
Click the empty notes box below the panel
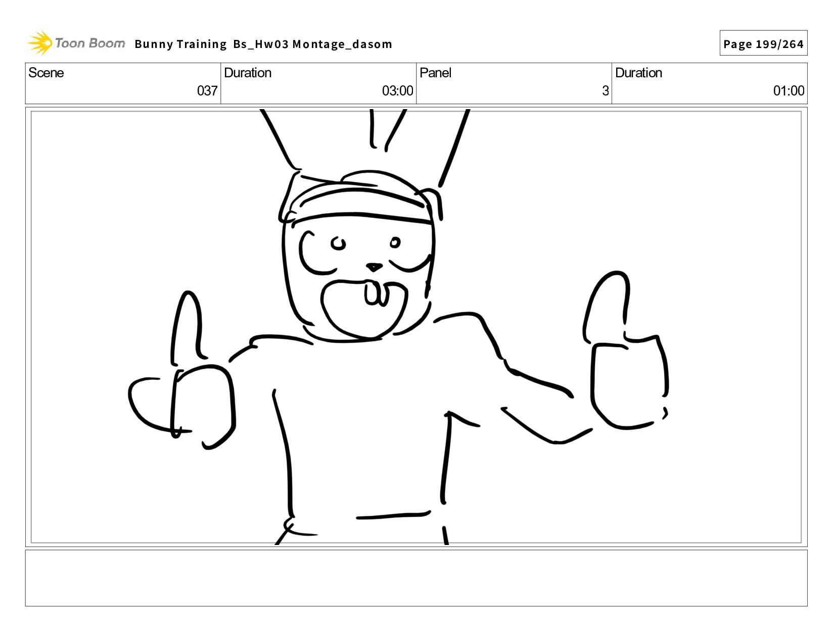(416, 578)
